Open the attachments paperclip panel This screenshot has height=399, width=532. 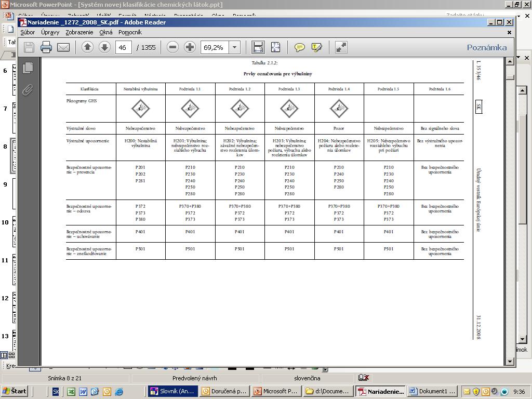click(x=28, y=90)
